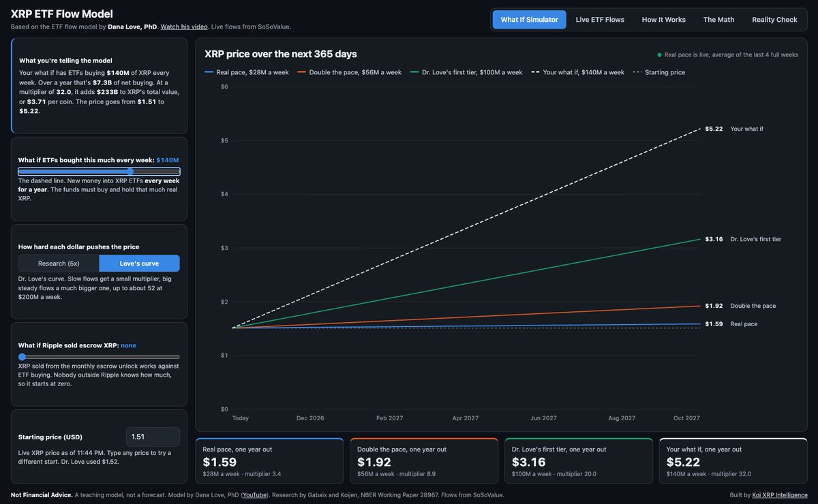Image resolution: width=818 pixels, height=504 pixels.
Task: Follow the 'Watch his video' link
Action: (185, 27)
